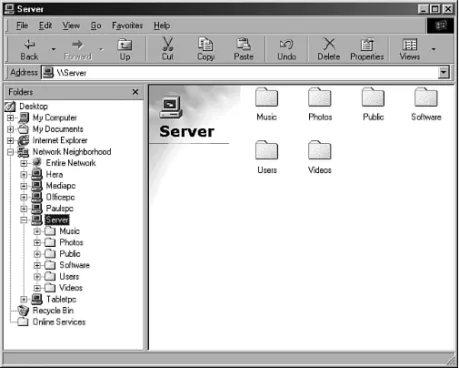This screenshot has height=368, width=459.
Task: Open the Address bar dropdown
Action: (x=444, y=72)
